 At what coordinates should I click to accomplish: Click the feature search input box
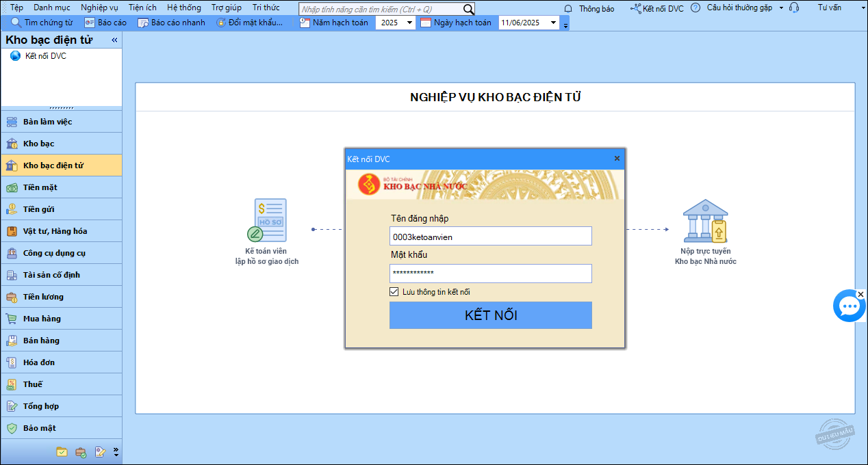click(x=381, y=9)
